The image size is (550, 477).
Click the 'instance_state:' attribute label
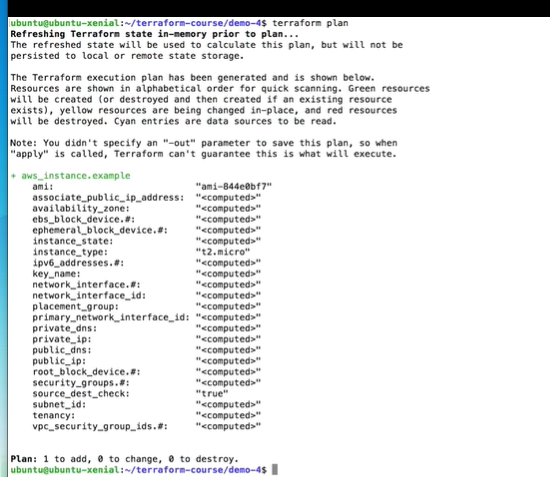(73, 241)
